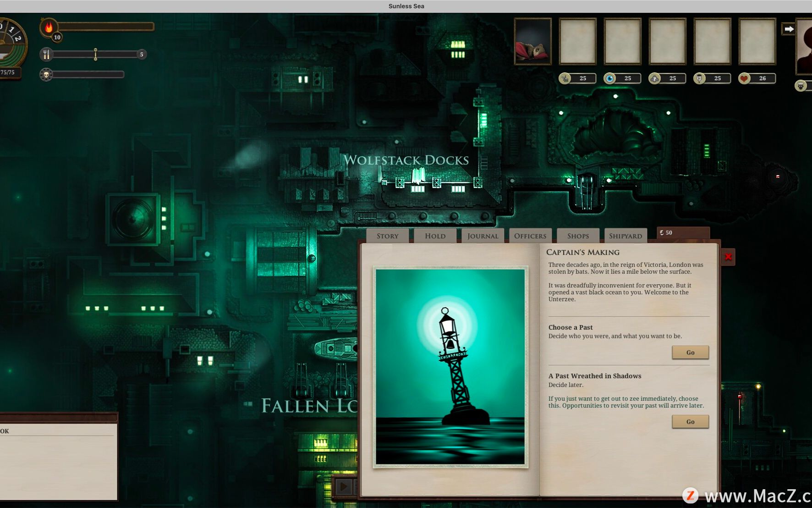Click the Captain's Making heading
This screenshot has height=508, width=812.
point(582,252)
